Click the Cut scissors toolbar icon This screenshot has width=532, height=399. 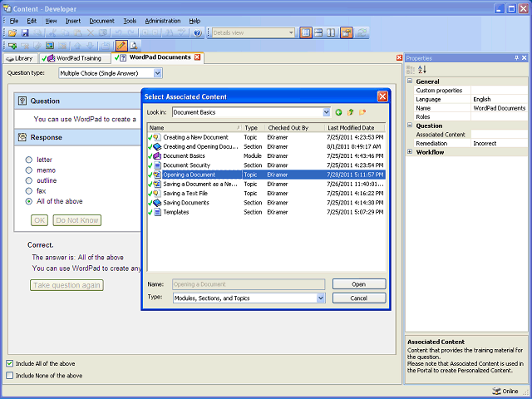[x=52, y=33]
